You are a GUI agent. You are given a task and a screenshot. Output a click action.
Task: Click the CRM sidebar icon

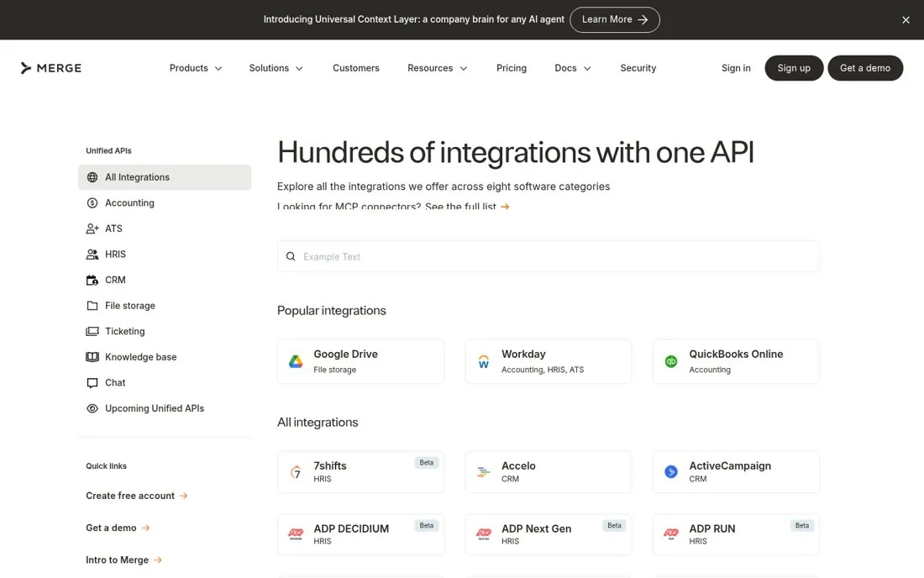tap(92, 281)
